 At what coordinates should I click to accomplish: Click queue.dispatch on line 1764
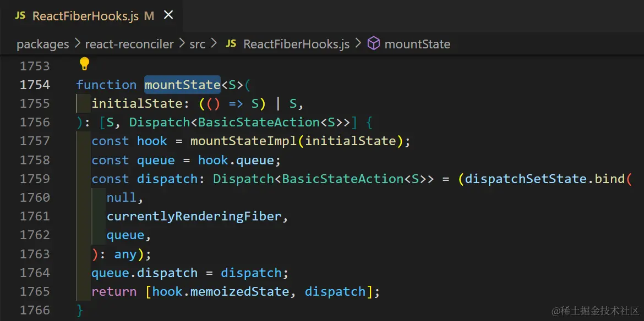[x=145, y=273]
